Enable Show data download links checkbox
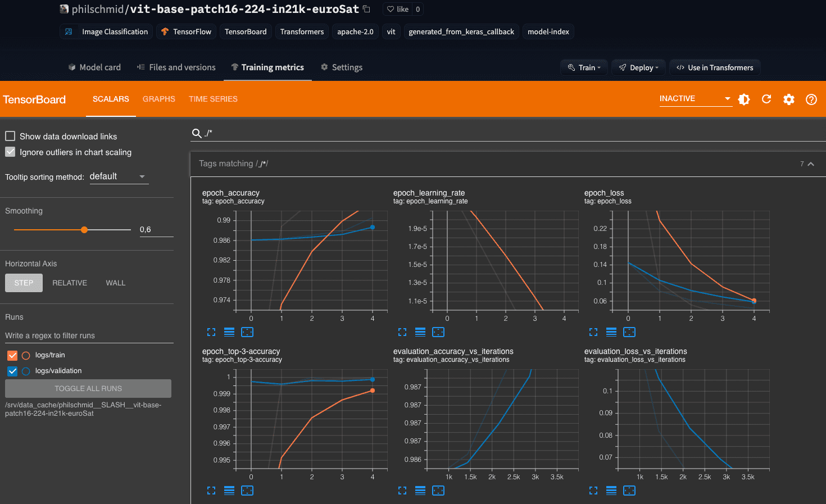Image resolution: width=826 pixels, height=504 pixels. (10, 136)
